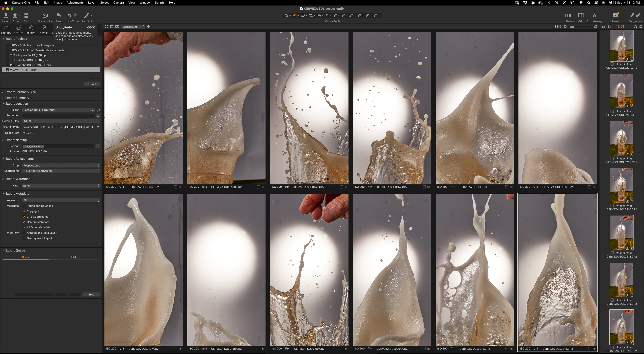Add a new export recipe with plus button

tap(92, 78)
